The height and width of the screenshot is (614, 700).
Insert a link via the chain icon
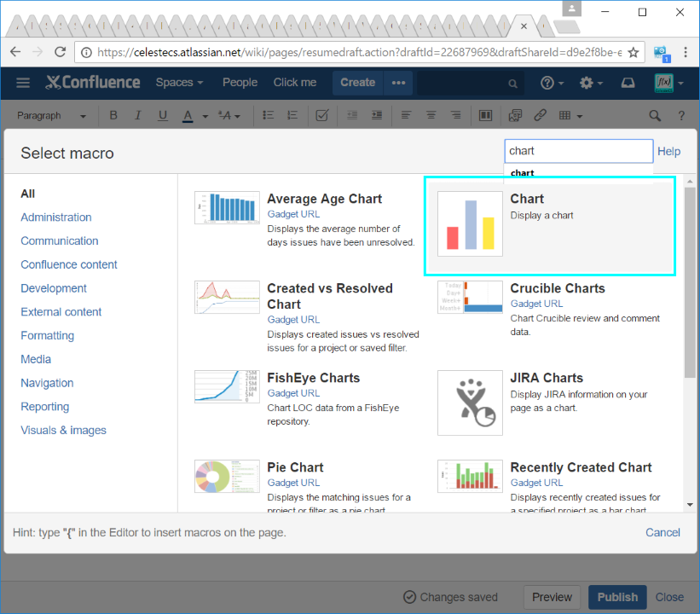pos(540,116)
